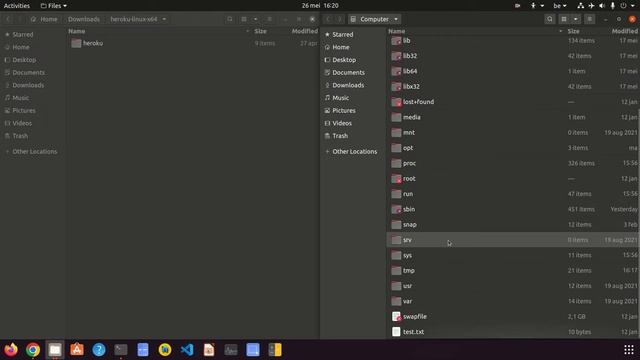The height and width of the screenshot is (360, 640).
Task: Select the usr folder row
Action: (512, 286)
